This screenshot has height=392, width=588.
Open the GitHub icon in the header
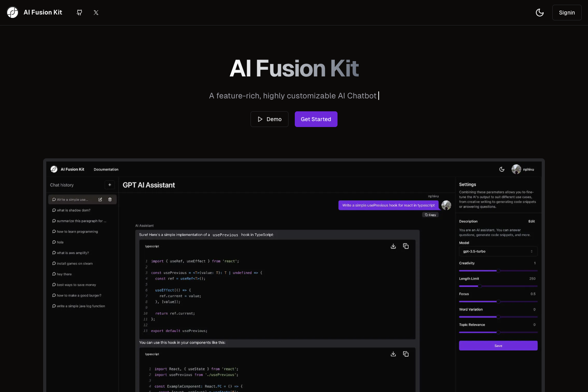pyautogui.click(x=79, y=12)
